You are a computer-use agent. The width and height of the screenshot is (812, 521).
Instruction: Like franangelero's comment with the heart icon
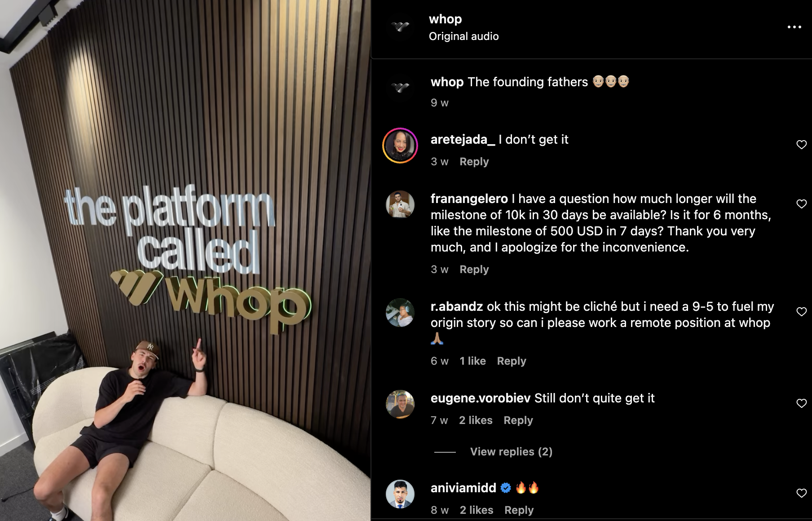coord(802,204)
